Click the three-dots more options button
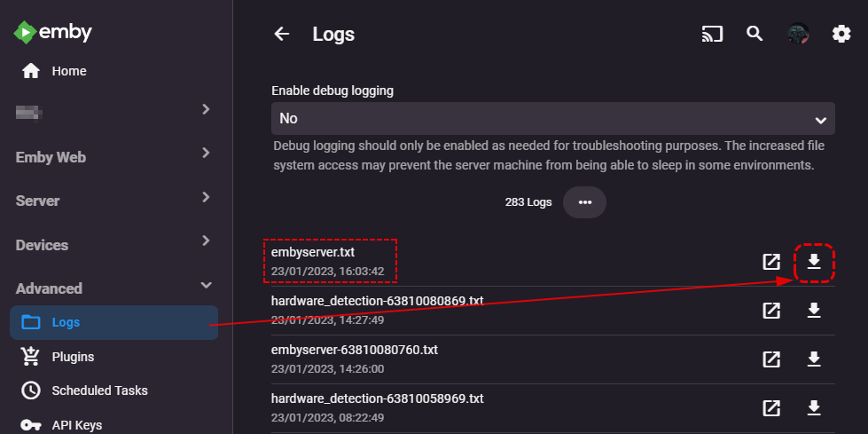The height and width of the screenshot is (434, 868). [584, 202]
